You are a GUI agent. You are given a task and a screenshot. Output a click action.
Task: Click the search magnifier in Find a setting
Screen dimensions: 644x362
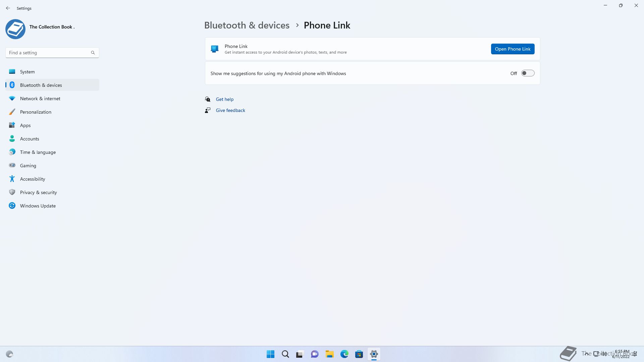(93, 53)
